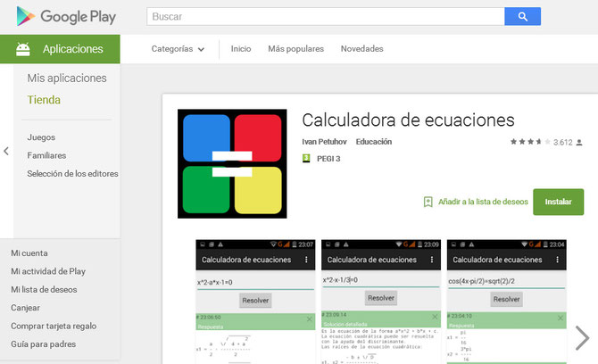Image resolution: width=598 pixels, height=364 pixels.
Task: Open Guía para padres
Action: click(x=43, y=344)
